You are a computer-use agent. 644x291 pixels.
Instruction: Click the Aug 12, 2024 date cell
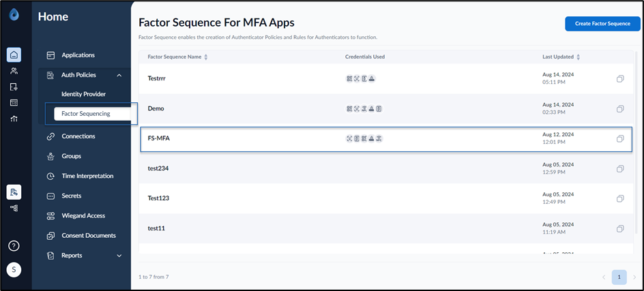coord(558,135)
